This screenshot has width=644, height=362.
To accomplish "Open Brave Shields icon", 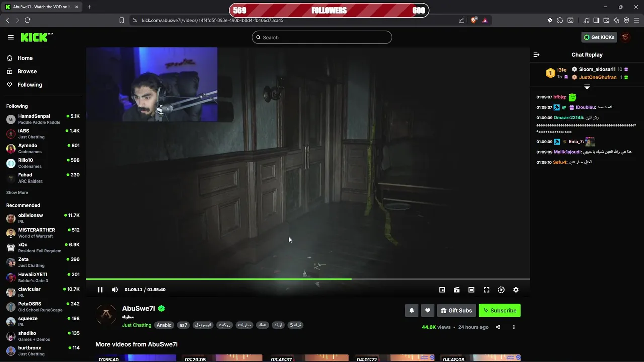I will [x=474, y=20].
